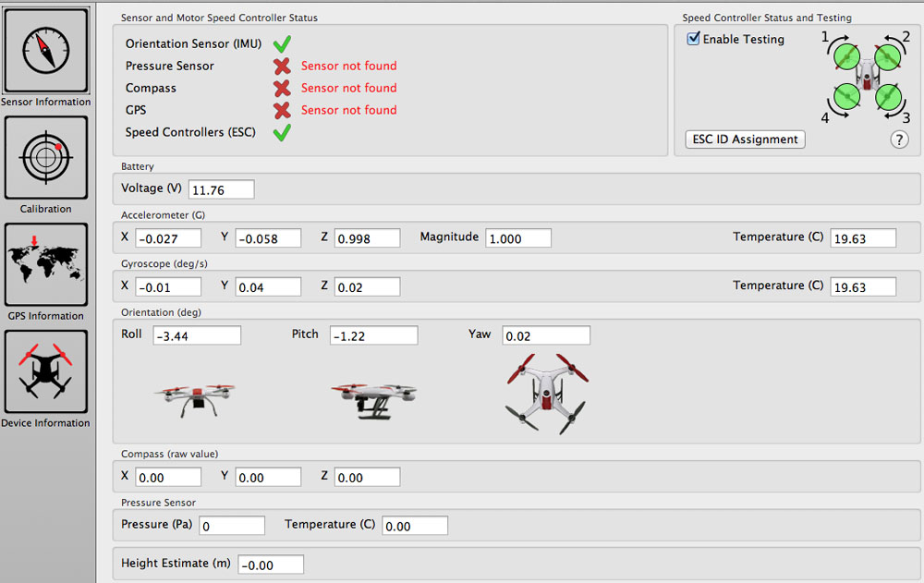This screenshot has height=583, width=924.
Task: Click motor 3 green propeller
Action: click(x=888, y=98)
